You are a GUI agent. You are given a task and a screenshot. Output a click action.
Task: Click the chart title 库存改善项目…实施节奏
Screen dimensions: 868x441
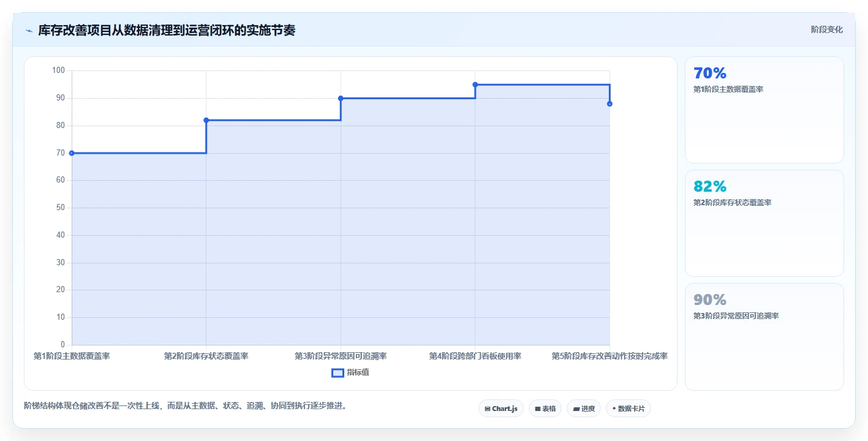coord(167,30)
